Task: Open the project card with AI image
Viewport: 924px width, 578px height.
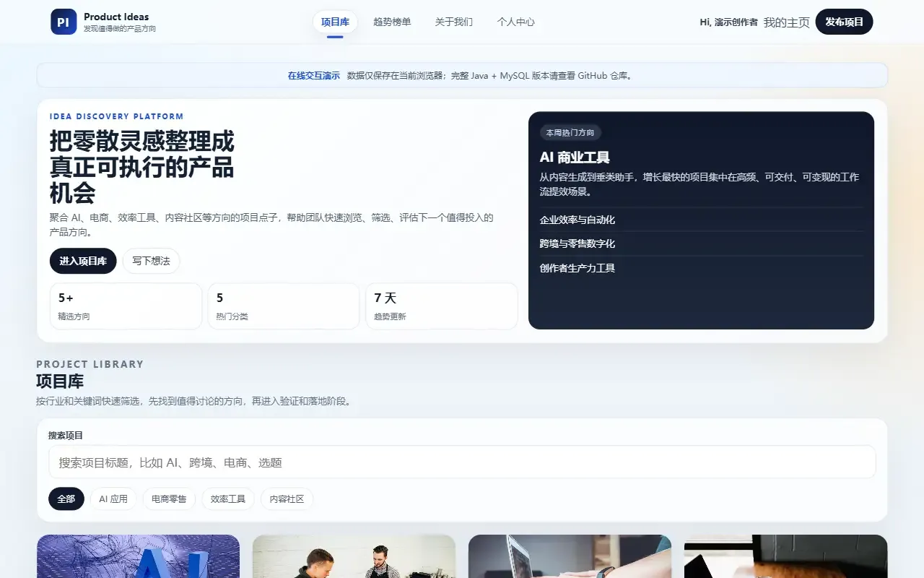Action: click(x=138, y=556)
